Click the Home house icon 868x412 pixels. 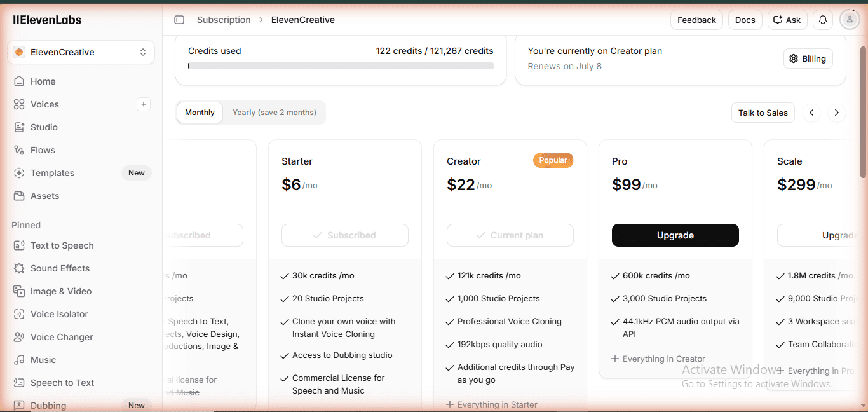coord(19,81)
